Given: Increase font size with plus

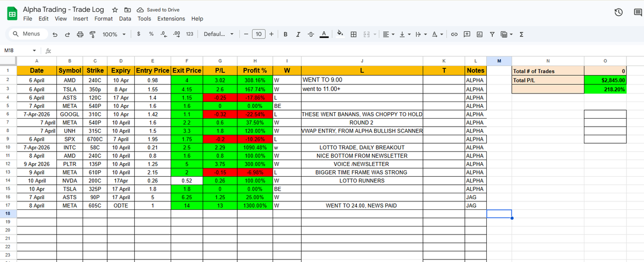Looking at the screenshot, I should coord(272,34).
